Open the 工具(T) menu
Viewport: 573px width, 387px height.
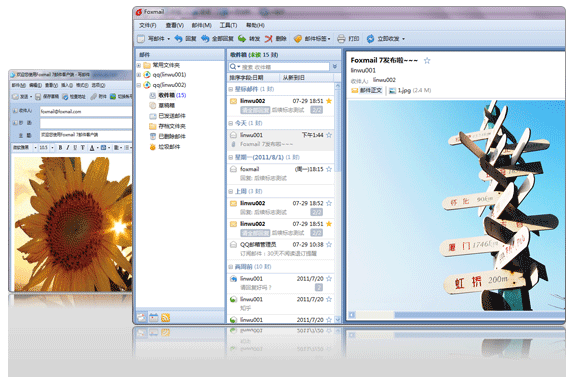pyautogui.click(x=228, y=25)
